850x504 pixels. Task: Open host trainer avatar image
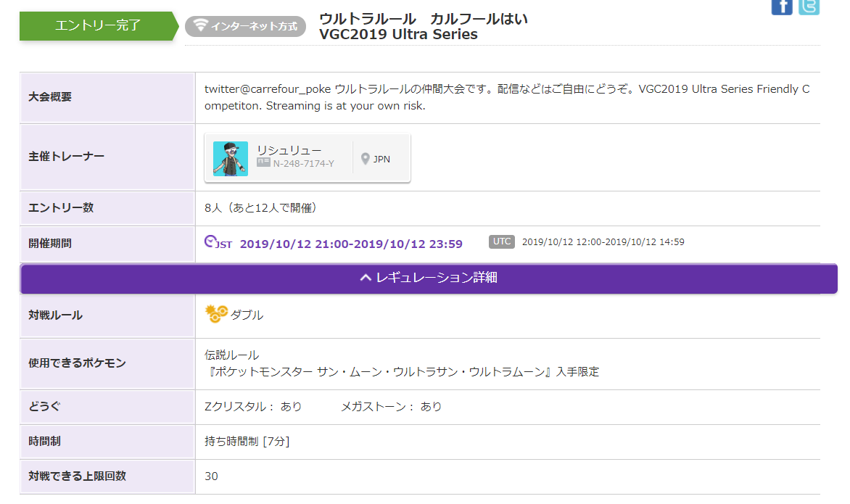click(x=231, y=159)
